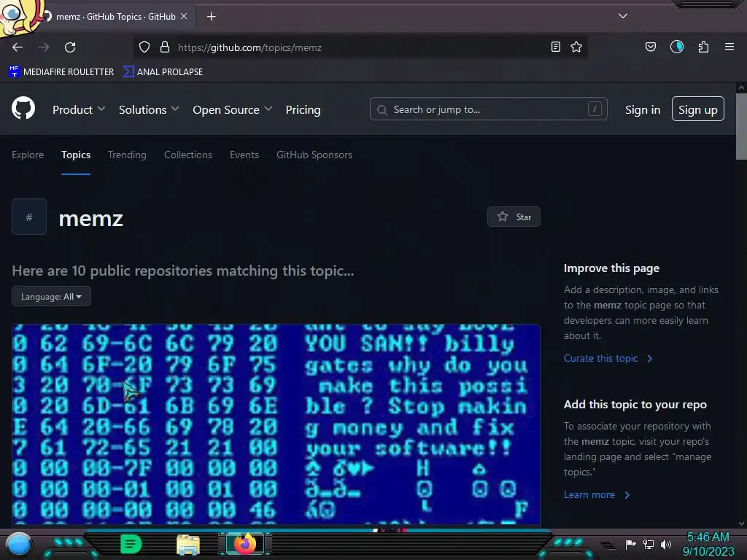Viewport: 747px width, 560px height.
Task: Close the memz GitHub Topics tab
Action: (184, 16)
